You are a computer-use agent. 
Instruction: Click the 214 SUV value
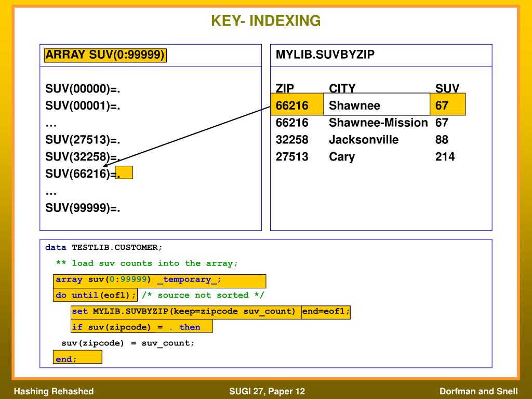point(445,156)
